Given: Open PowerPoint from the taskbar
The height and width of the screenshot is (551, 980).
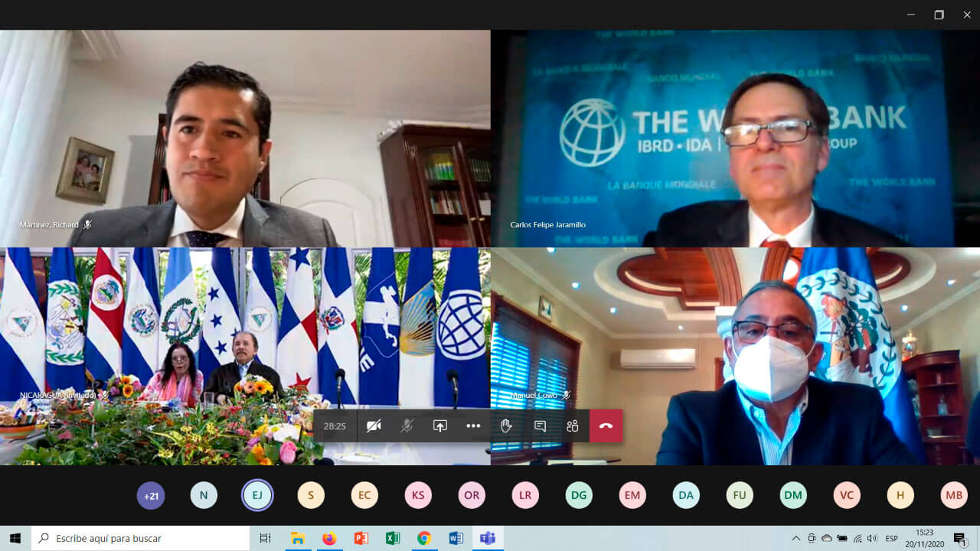Looking at the screenshot, I should pyautogui.click(x=361, y=539).
